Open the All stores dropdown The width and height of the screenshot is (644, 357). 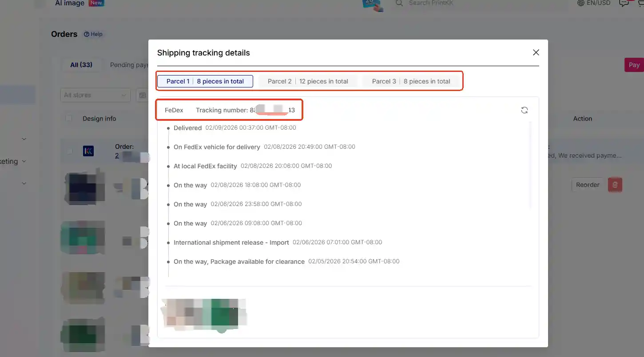95,95
